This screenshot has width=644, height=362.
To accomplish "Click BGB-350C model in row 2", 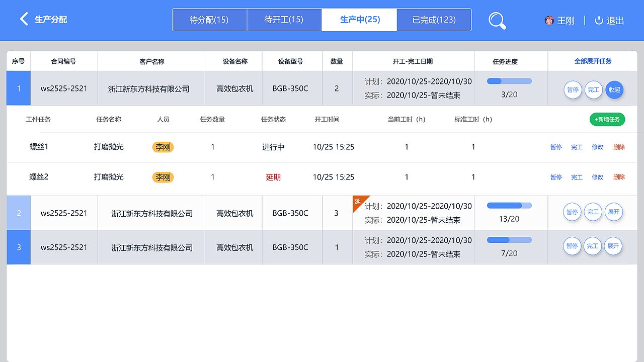I will tap(290, 213).
